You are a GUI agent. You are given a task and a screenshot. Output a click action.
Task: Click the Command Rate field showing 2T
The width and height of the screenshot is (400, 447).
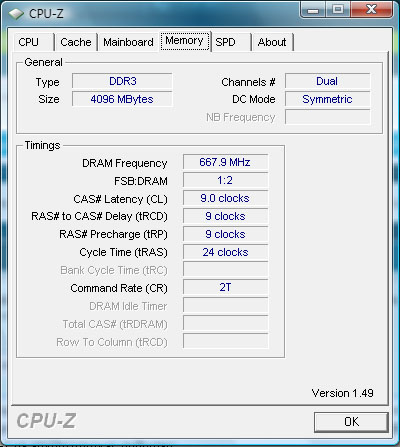coord(225,288)
